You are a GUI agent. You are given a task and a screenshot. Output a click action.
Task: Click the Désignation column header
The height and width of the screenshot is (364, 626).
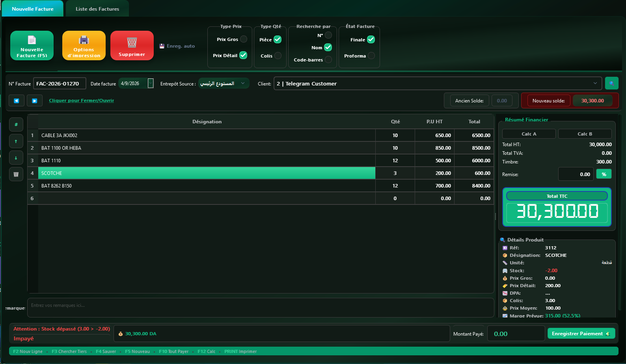pos(207,121)
